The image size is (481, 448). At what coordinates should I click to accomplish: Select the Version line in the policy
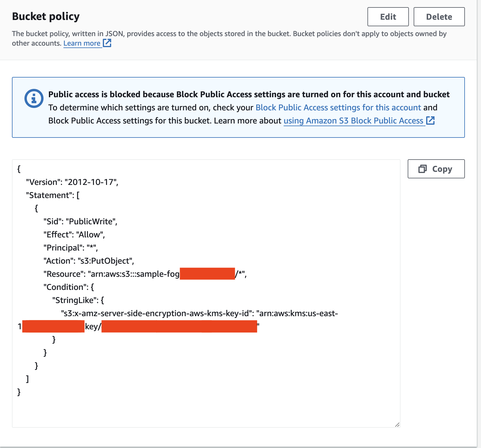[x=72, y=182]
